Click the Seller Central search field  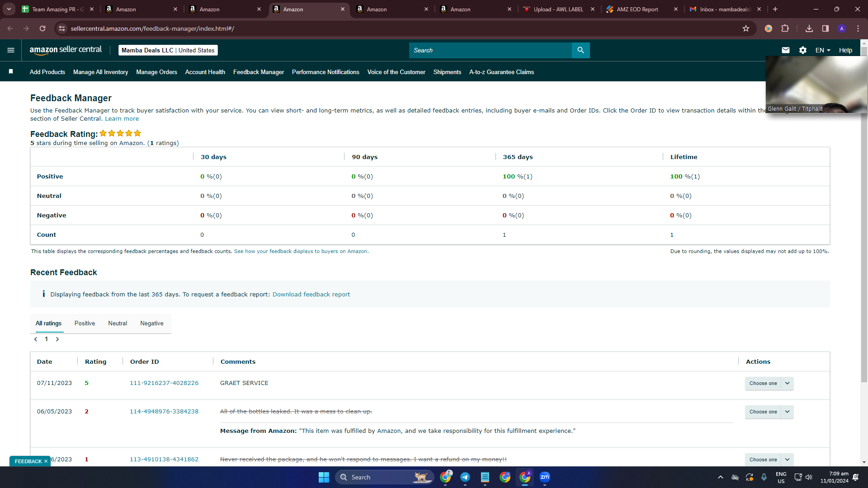[491, 50]
